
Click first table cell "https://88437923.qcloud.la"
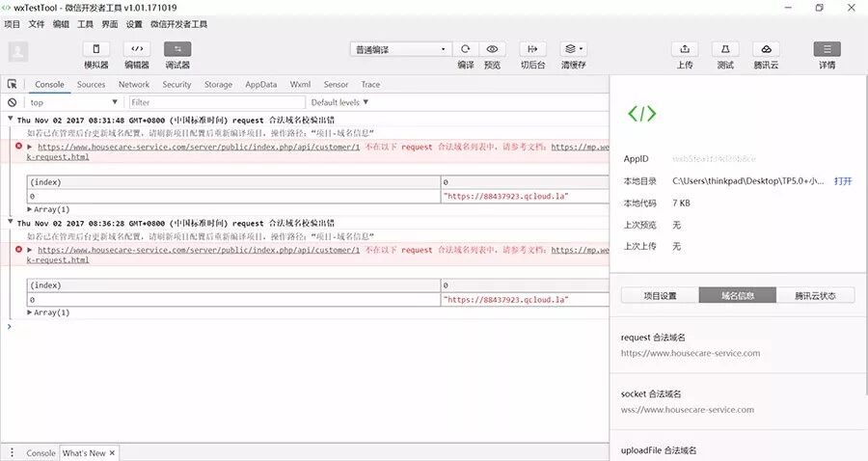point(505,196)
